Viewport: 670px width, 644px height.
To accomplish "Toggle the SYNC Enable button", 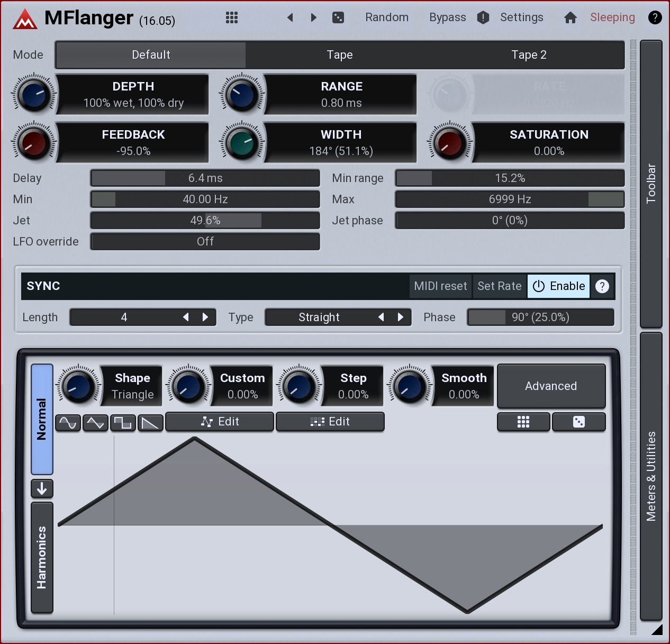I will [x=558, y=286].
